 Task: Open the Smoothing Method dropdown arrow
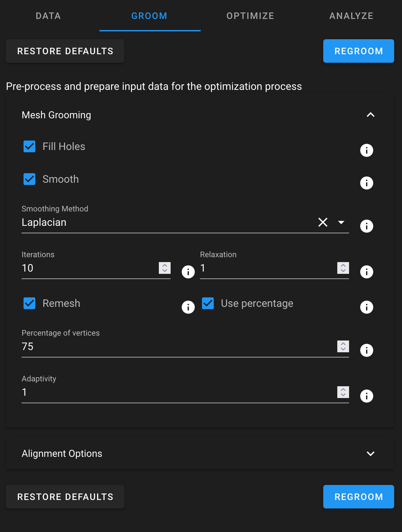click(x=341, y=222)
